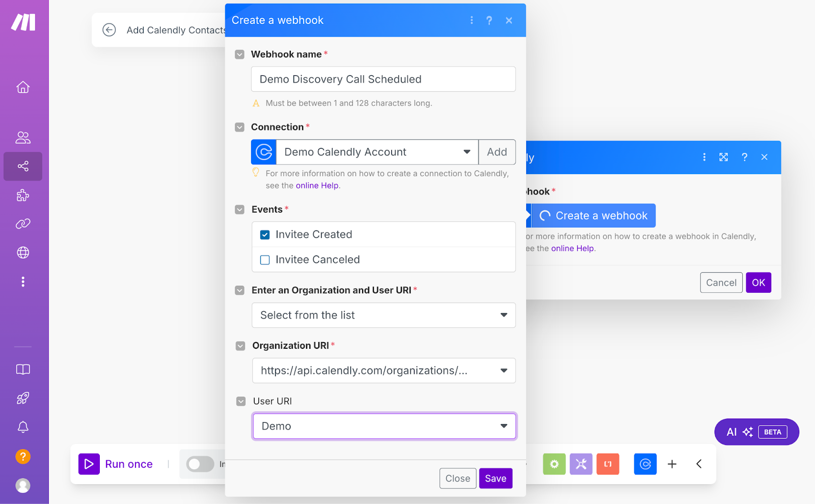Click Cancel in Calendly module window
Image resolution: width=815 pixels, height=504 pixels.
pos(721,283)
